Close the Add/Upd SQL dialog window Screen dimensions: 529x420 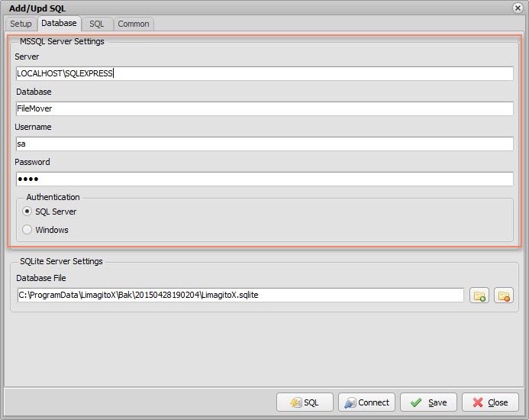518,8
